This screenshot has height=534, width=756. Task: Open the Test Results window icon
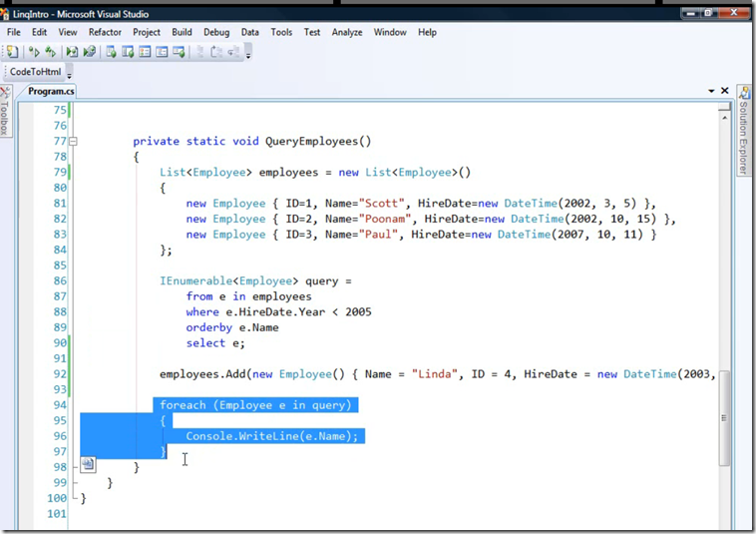(x=145, y=52)
